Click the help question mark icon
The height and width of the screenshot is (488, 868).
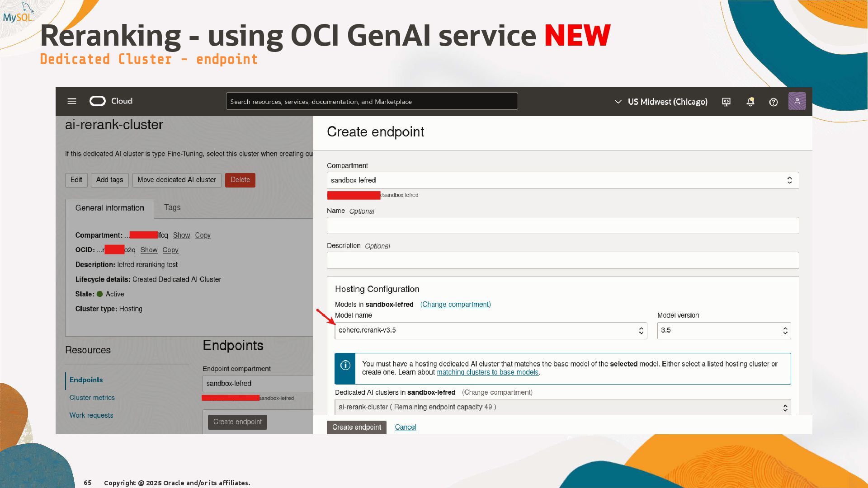[774, 102]
